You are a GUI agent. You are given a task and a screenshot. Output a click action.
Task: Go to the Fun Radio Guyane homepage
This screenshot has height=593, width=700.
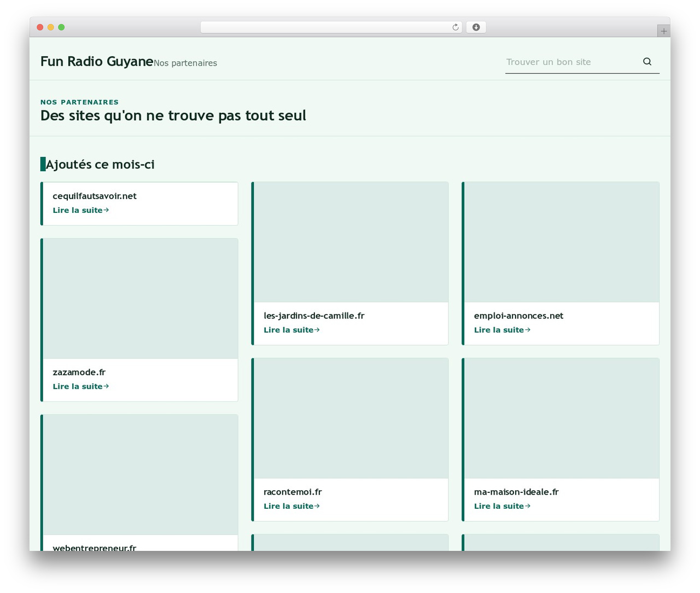coord(97,61)
